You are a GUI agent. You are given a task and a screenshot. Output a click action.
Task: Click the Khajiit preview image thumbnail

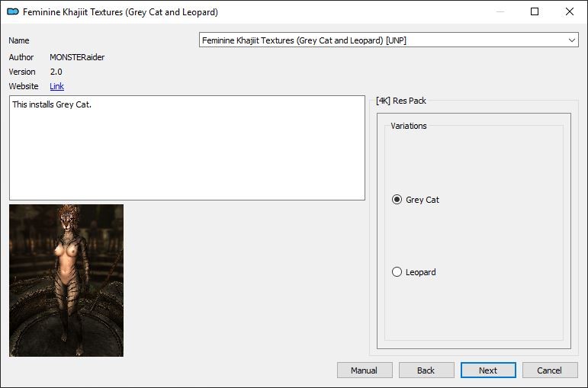(x=66, y=281)
